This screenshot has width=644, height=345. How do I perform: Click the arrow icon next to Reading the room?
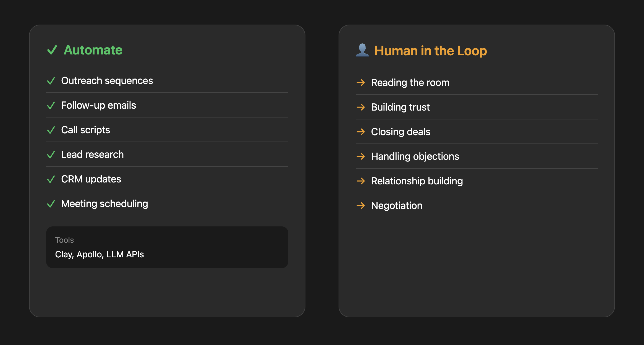[x=361, y=83]
